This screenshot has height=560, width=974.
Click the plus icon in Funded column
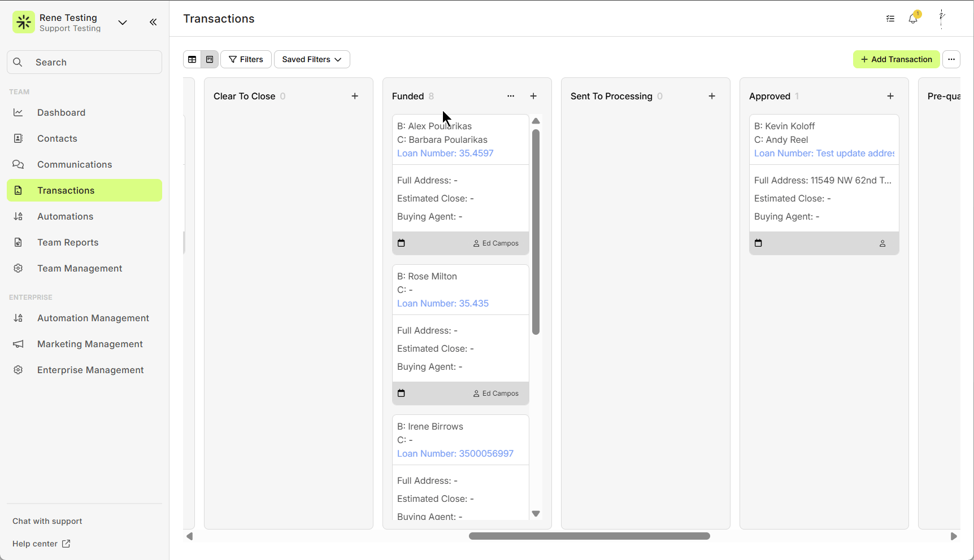[x=533, y=96]
